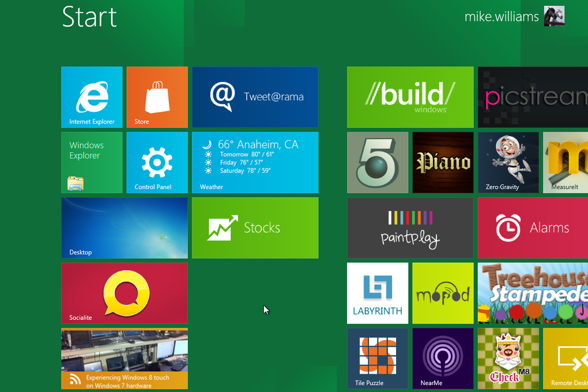This screenshot has width=588, height=392.
Task: Launch the Treehouse Stampede game tile
Action: [x=533, y=293]
